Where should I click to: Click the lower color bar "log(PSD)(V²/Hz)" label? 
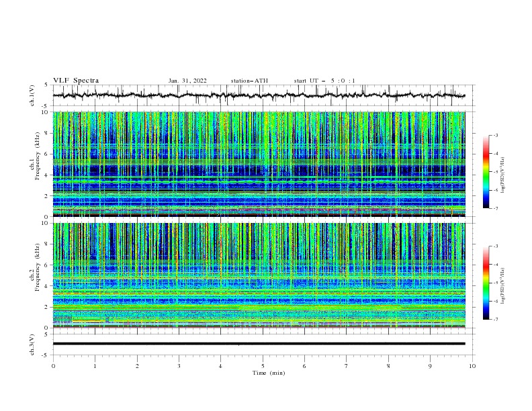pyautogui.click(x=502, y=285)
